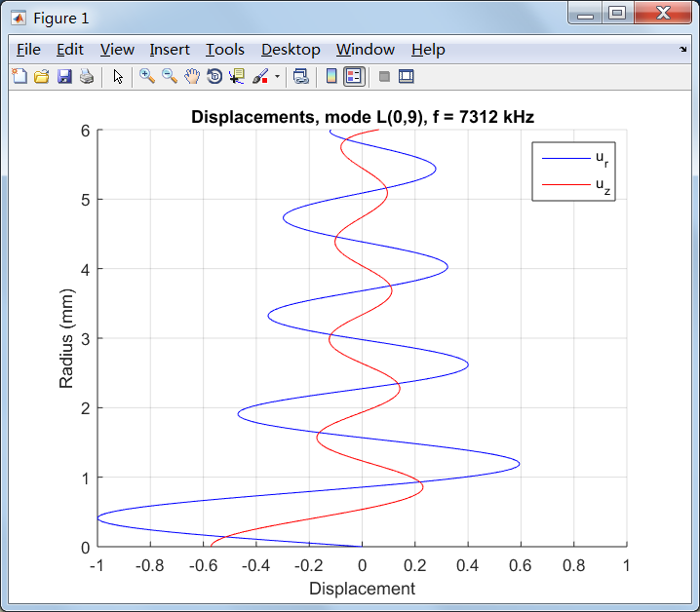Open the Help menu
The height and width of the screenshot is (612, 700).
428,50
